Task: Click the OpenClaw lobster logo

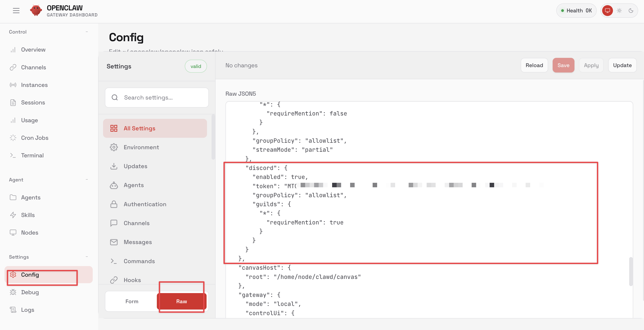Action: click(x=36, y=11)
